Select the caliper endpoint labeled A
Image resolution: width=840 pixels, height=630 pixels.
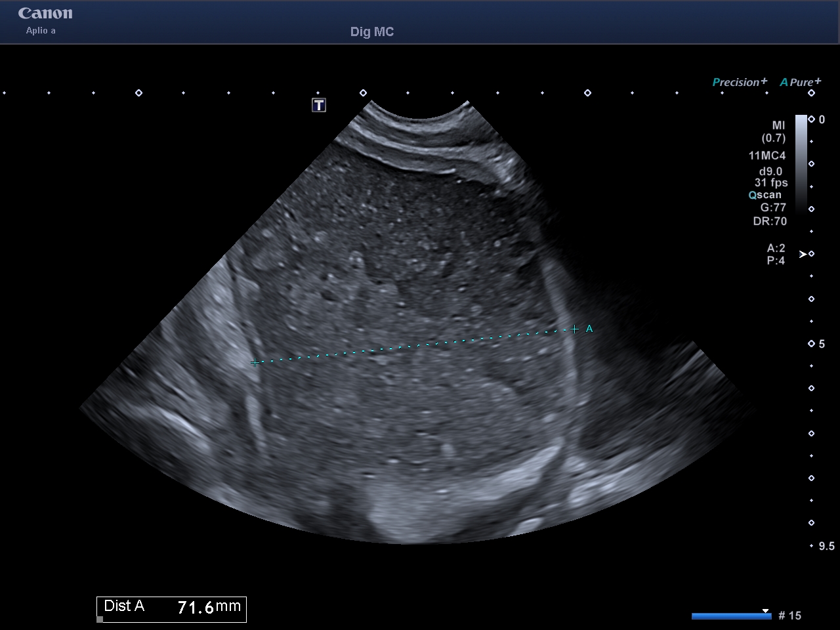(575, 329)
